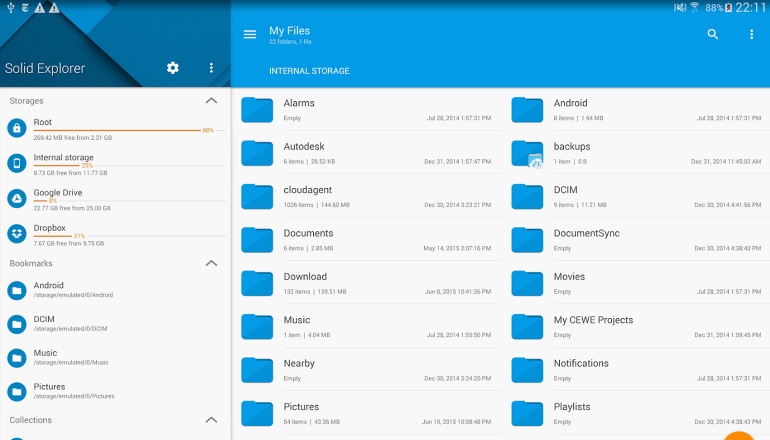770x440 pixels.
Task: Open the Google Drive storage icon
Action: click(x=17, y=198)
